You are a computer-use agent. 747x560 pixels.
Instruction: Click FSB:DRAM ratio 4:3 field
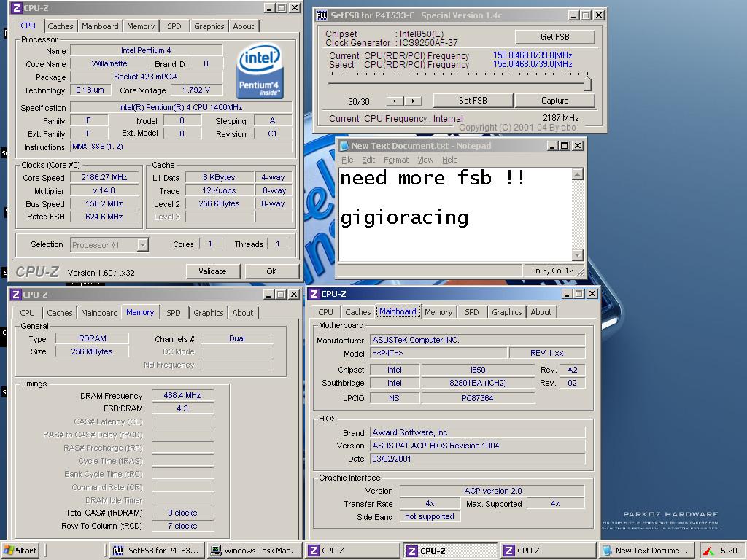[x=182, y=408]
